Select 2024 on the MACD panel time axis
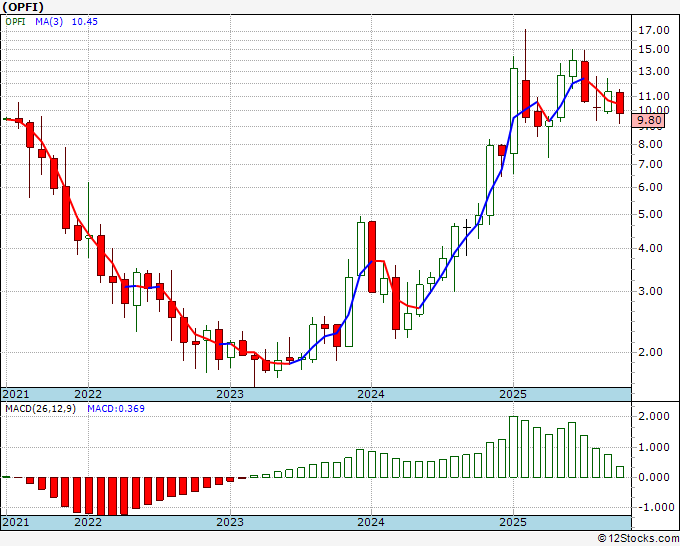Screen dimensions: 680x546 [x=371, y=522]
